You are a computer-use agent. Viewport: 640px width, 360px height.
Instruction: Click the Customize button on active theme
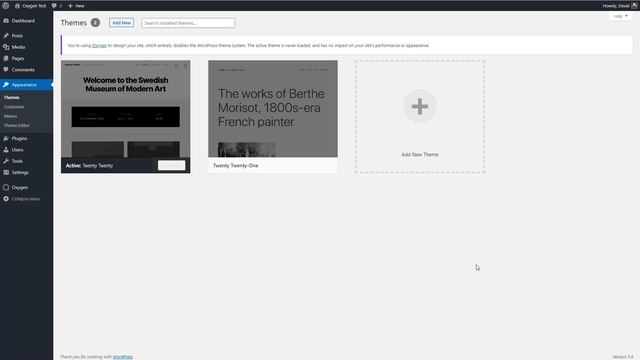(171, 165)
